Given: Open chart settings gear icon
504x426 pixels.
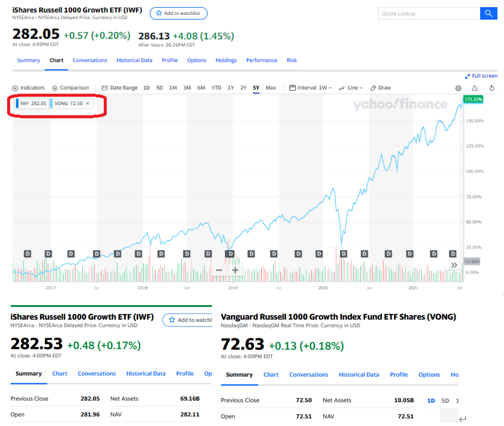Looking at the screenshot, I should pos(458,88).
